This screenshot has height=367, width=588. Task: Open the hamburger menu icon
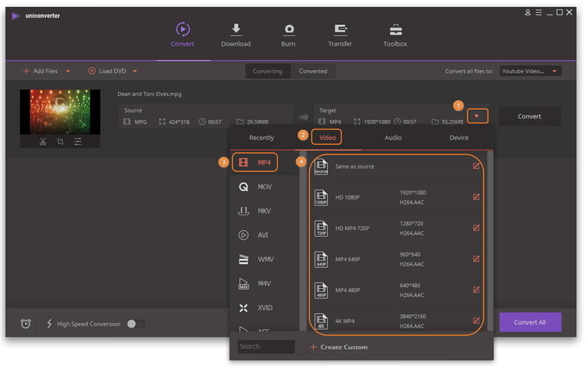point(538,12)
